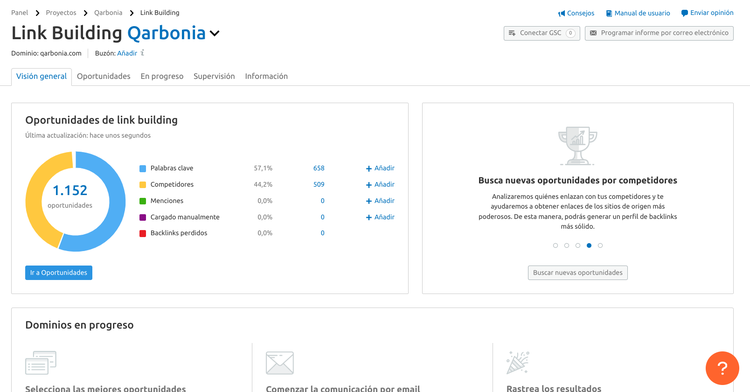Open the 658 Palabras clave count
The height and width of the screenshot is (392, 750).
[319, 168]
